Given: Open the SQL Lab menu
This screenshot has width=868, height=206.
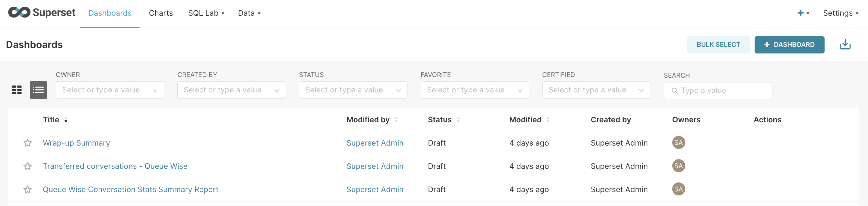Looking at the screenshot, I should (x=206, y=13).
